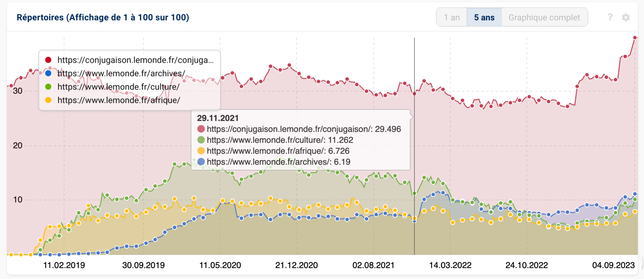Viewport: 644px width, 279px height.
Task: Click the 11.02.2019 x-axis date label
Action: click(64, 265)
